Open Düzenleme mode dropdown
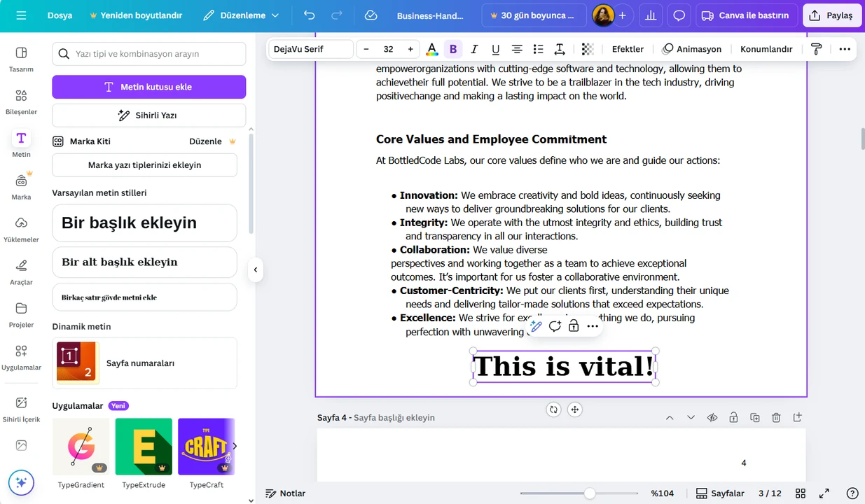865x504 pixels. coord(241,15)
